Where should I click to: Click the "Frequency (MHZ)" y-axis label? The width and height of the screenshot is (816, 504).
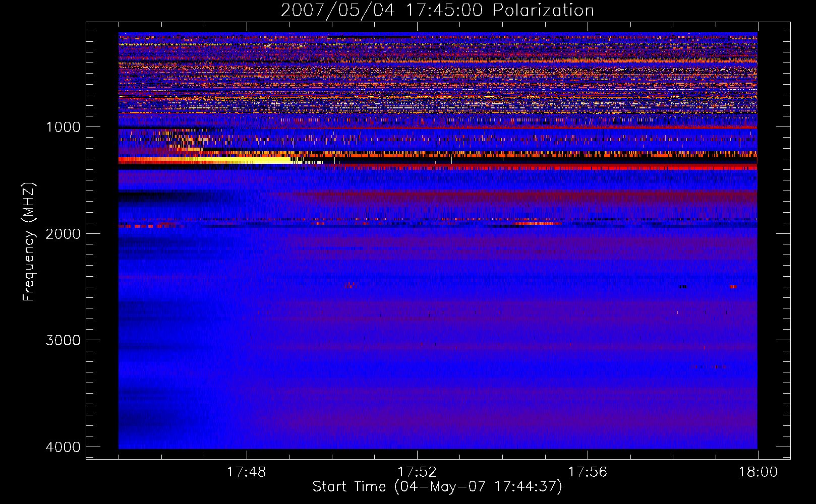point(29,242)
